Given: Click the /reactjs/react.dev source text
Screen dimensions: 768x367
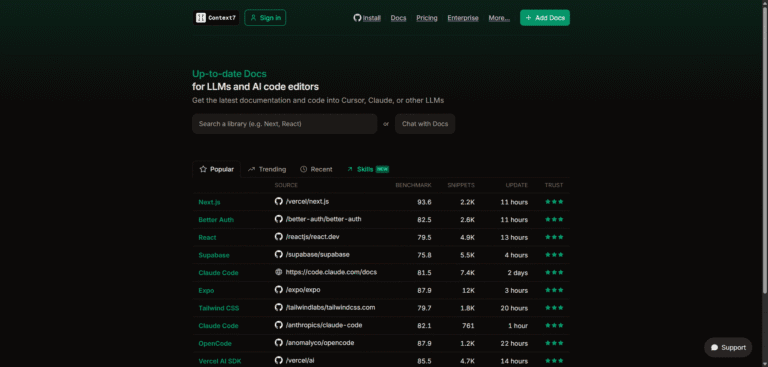Looking at the screenshot, I should tap(312, 237).
